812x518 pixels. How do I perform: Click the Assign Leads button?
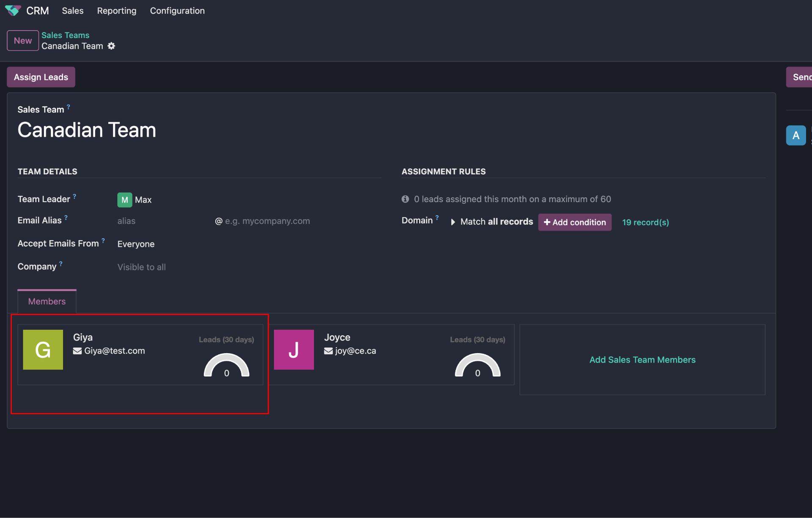click(41, 77)
